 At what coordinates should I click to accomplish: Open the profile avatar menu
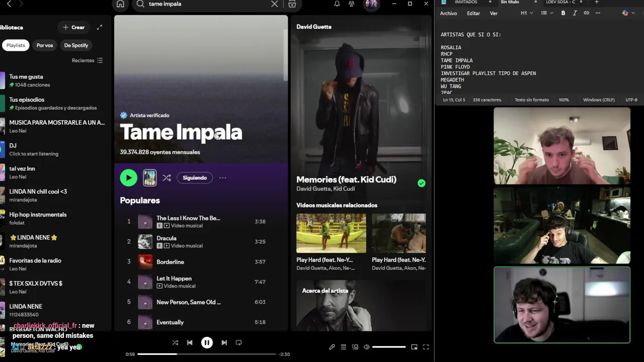371,4
